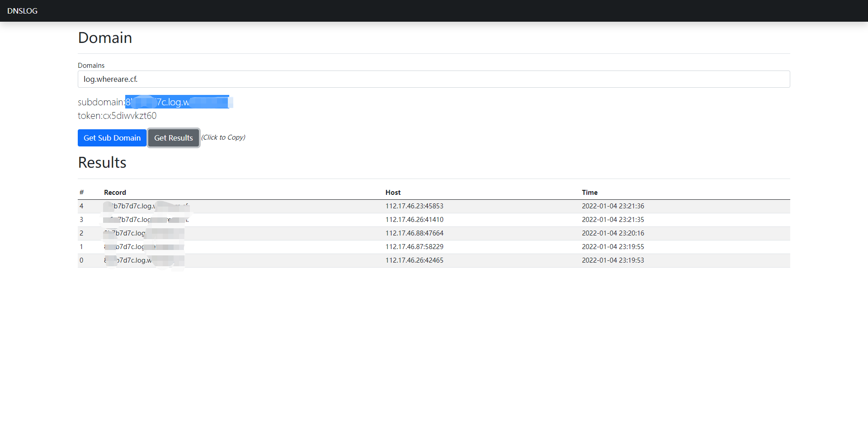Select host 112.17.46.23:45853

[x=414, y=206]
